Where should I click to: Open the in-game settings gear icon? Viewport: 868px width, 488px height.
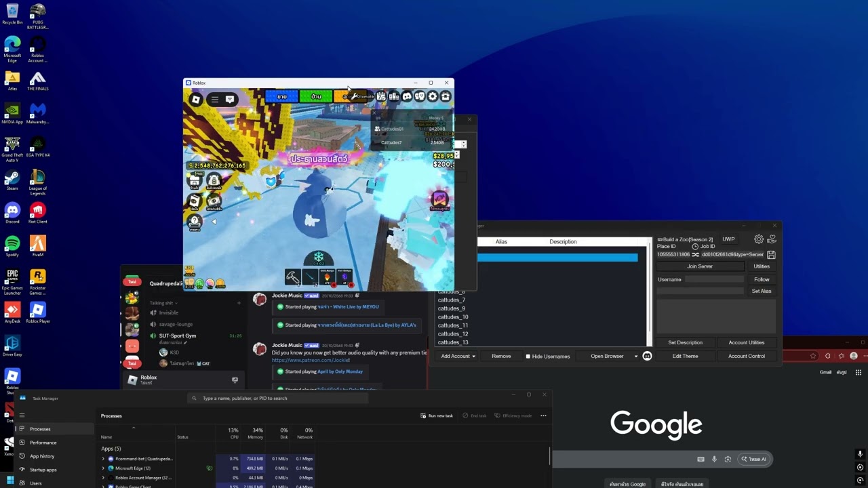click(x=433, y=97)
